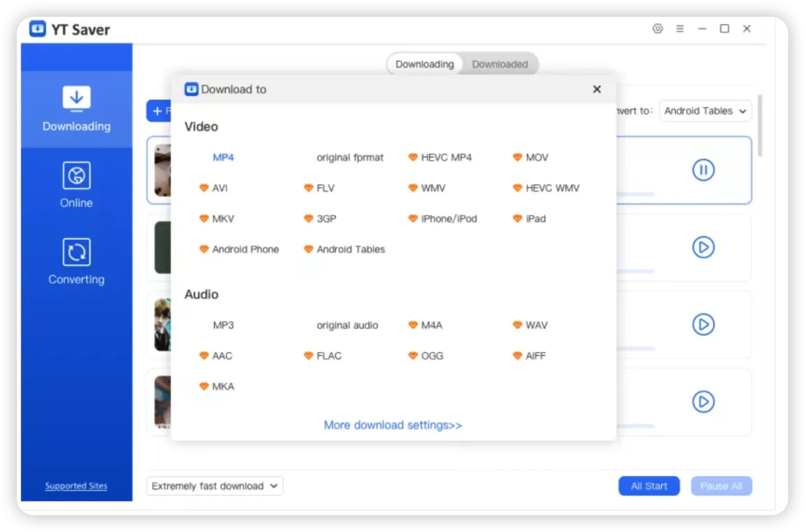Click the Pause All button

[721, 486]
